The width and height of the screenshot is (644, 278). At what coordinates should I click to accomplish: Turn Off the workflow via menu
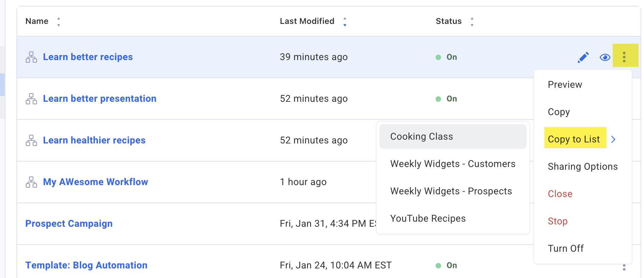(x=566, y=249)
